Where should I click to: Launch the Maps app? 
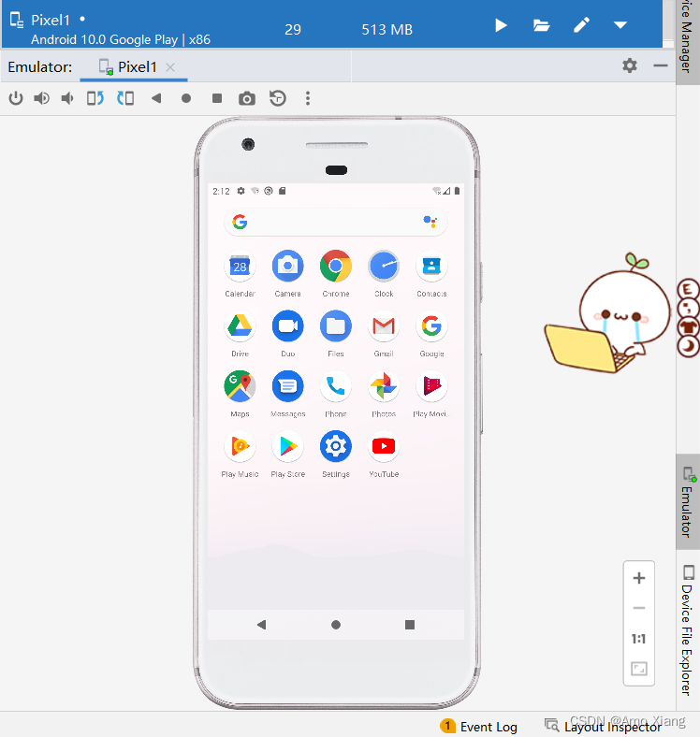[x=240, y=395]
